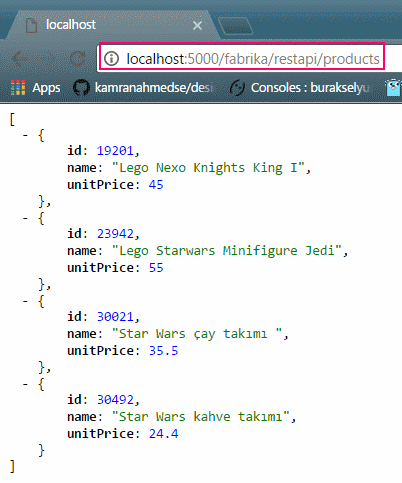Click the unitPrice value 55
This screenshot has height=483, width=402.
tap(156, 268)
